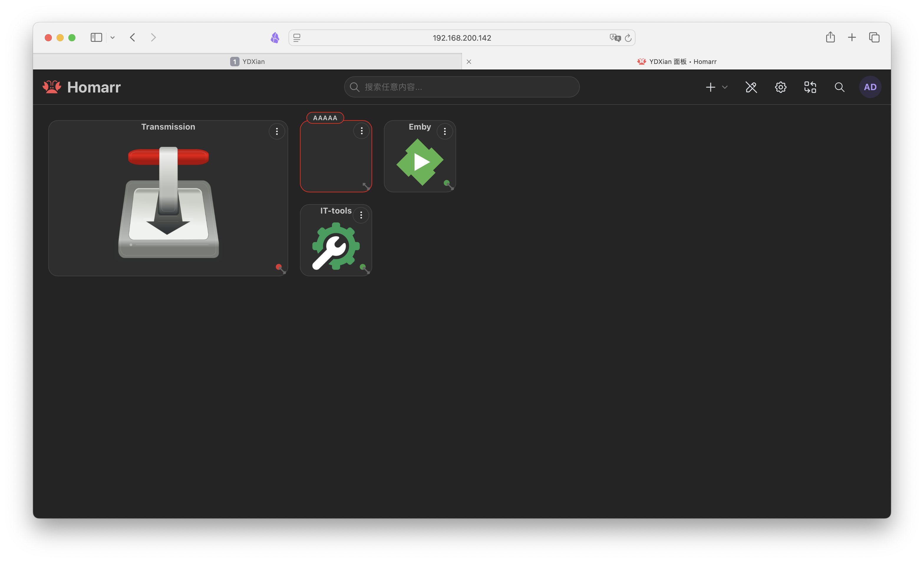This screenshot has width=924, height=562.
Task: Click AAAAA tile resize handle
Action: 367,187
